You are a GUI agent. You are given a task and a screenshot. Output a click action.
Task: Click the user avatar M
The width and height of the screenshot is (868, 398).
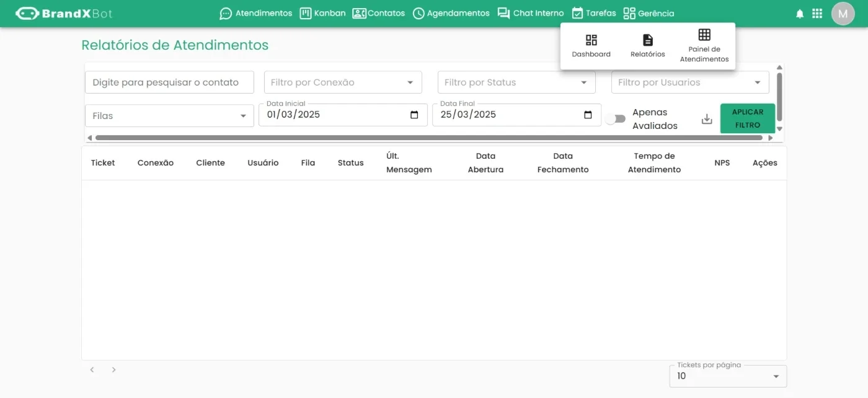[843, 14]
